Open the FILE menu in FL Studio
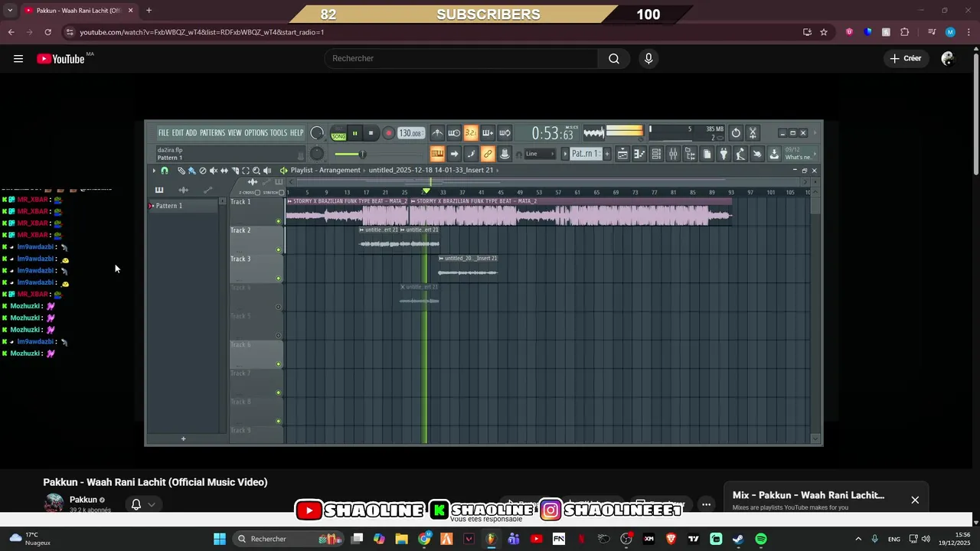The width and height of the screenshot is (980, 551). (163, 133)
